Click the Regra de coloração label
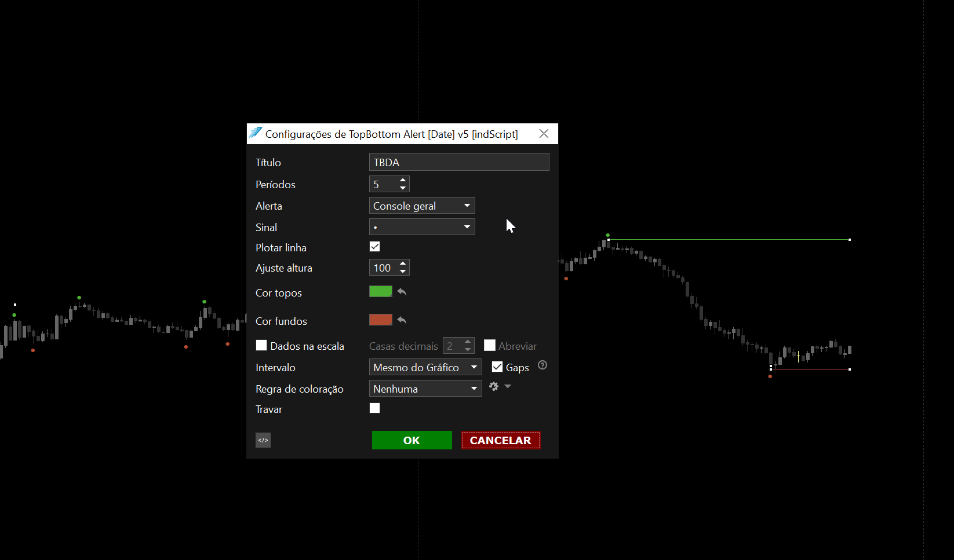The width and height of the screenshot is (954, 560). [x=300, y=389]
